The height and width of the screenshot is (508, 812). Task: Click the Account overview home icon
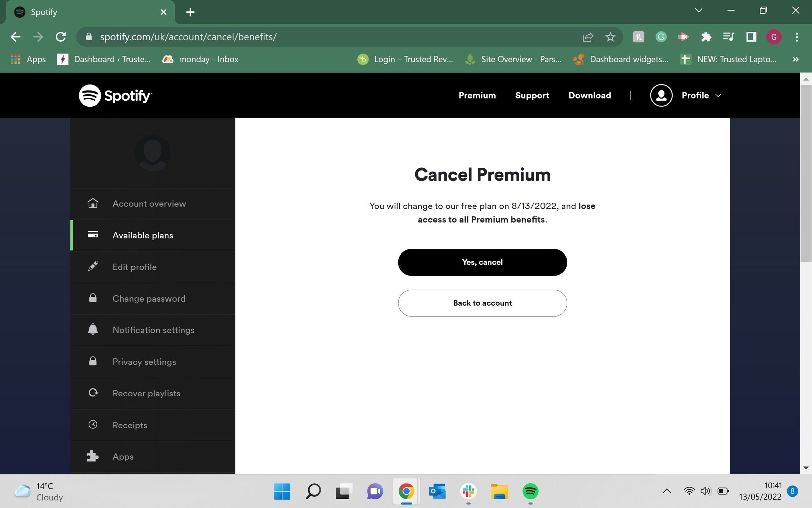(93, 203)
